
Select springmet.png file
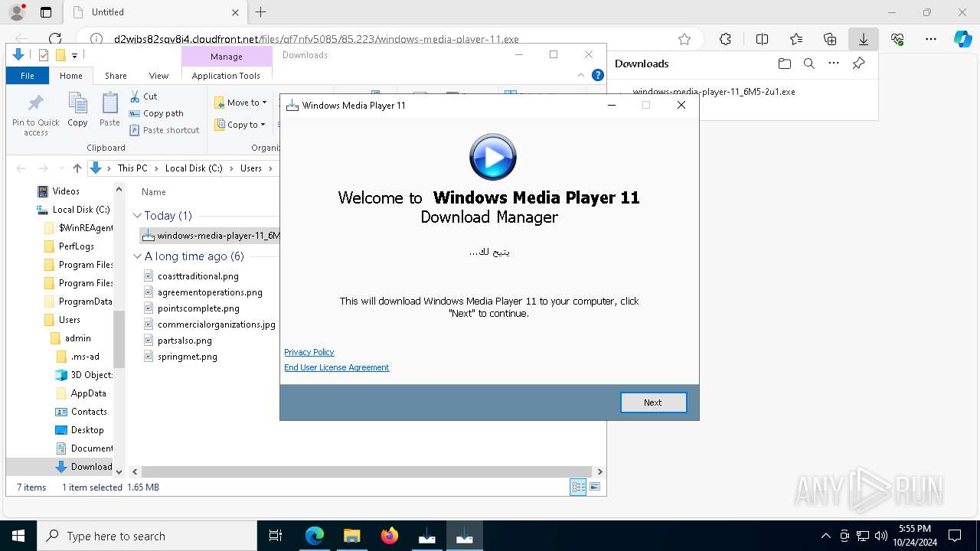tap(188, 357)
